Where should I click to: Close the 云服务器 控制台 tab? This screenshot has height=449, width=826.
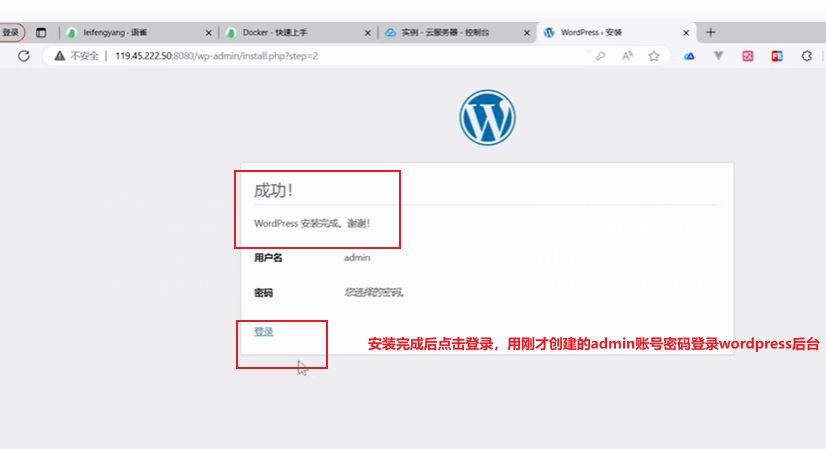coord(527,33)
